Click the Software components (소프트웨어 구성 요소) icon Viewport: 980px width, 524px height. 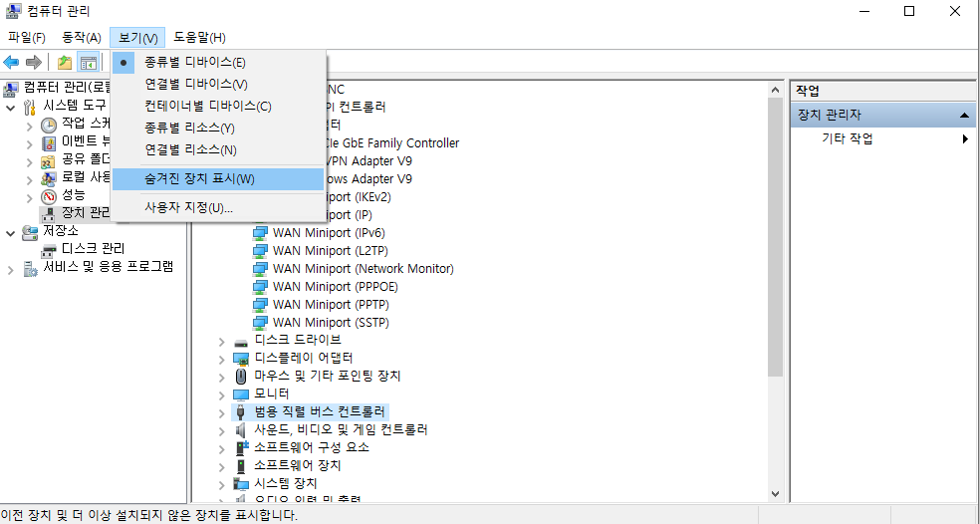point(241,447)
